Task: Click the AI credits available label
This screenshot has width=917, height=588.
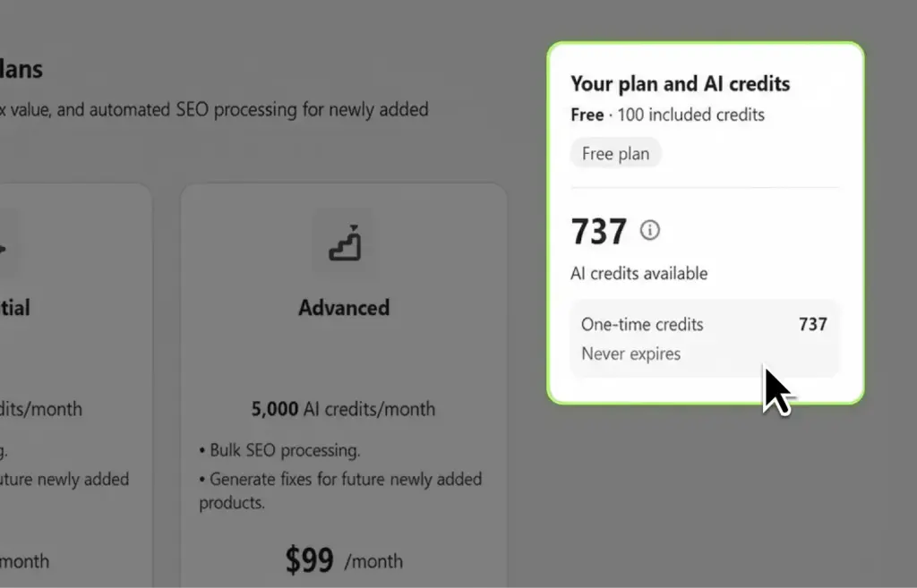Action: [638, 273]
